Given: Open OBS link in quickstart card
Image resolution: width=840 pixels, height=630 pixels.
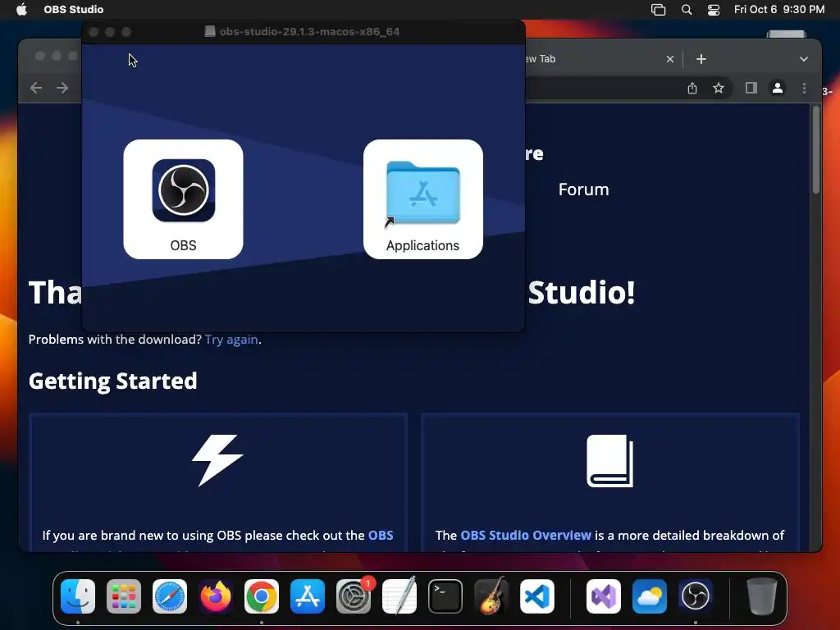Looking at the screenshot, I should point(381,535).
